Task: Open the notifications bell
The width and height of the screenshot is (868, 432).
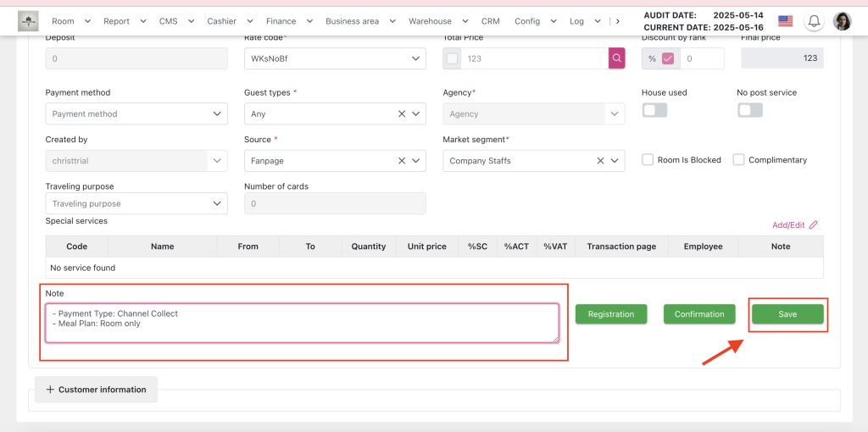Action: 814,21
